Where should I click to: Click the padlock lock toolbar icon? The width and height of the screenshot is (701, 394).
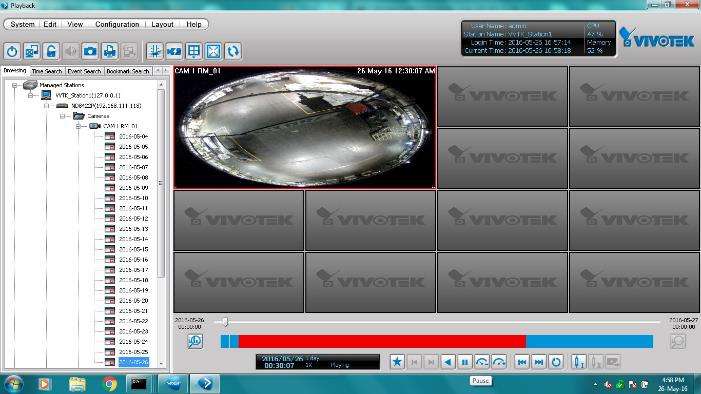tap(51, 51)
